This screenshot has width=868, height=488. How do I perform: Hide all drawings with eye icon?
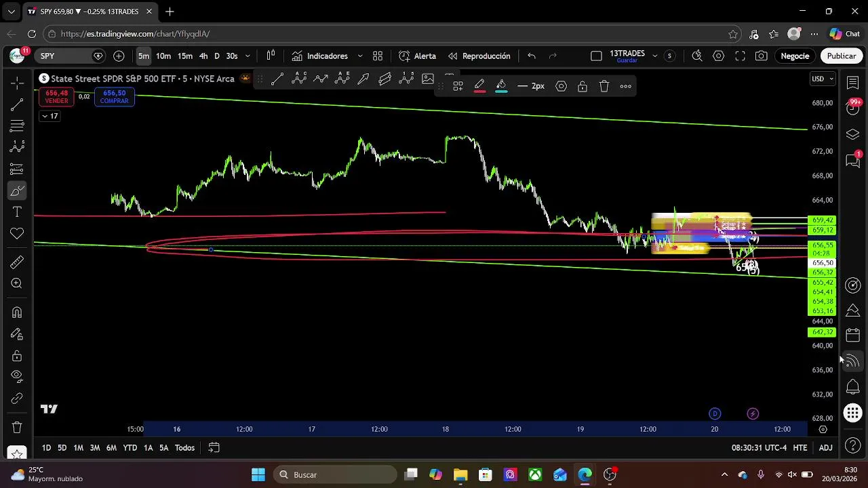[x=17, y=376]
